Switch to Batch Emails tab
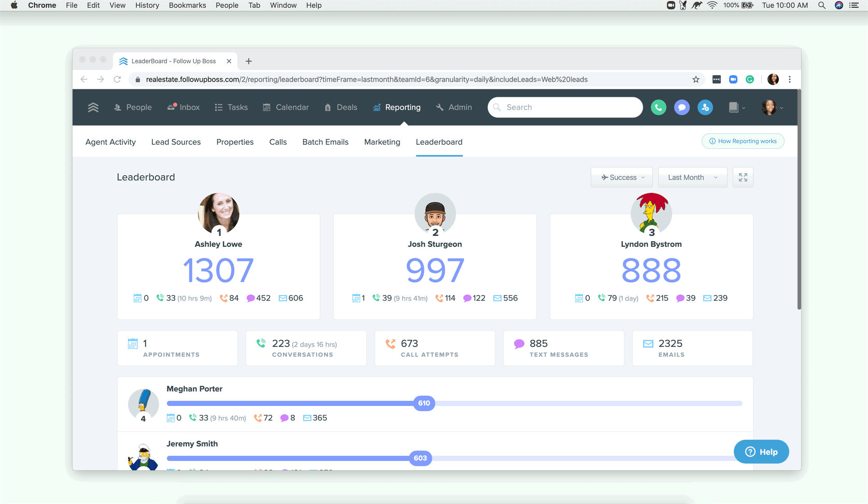The height and width of the screenshot is (504, 868). [x=325, y=142]
